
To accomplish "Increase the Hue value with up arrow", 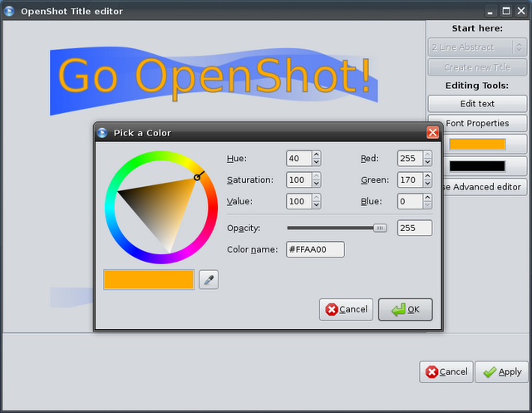I will tap(316, 155).
